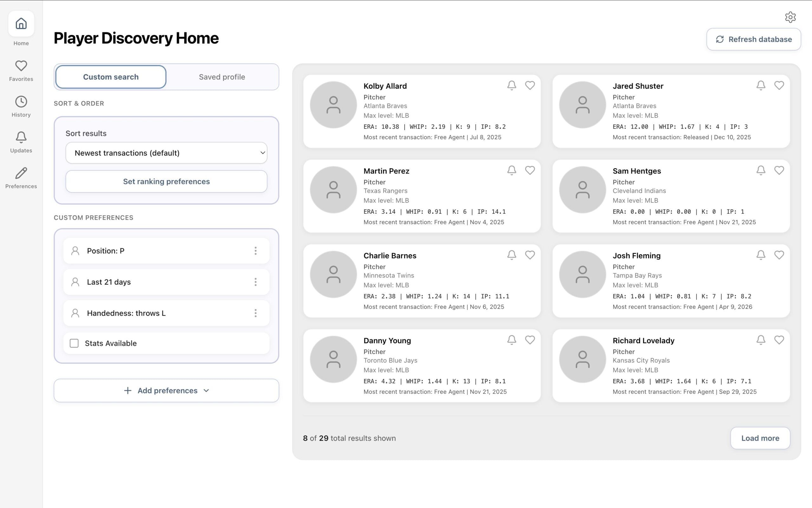Toggle the Stats Available checkbox
Viewport: 812px width, 508px height.
pyautogui.click(x=74, y=343)
